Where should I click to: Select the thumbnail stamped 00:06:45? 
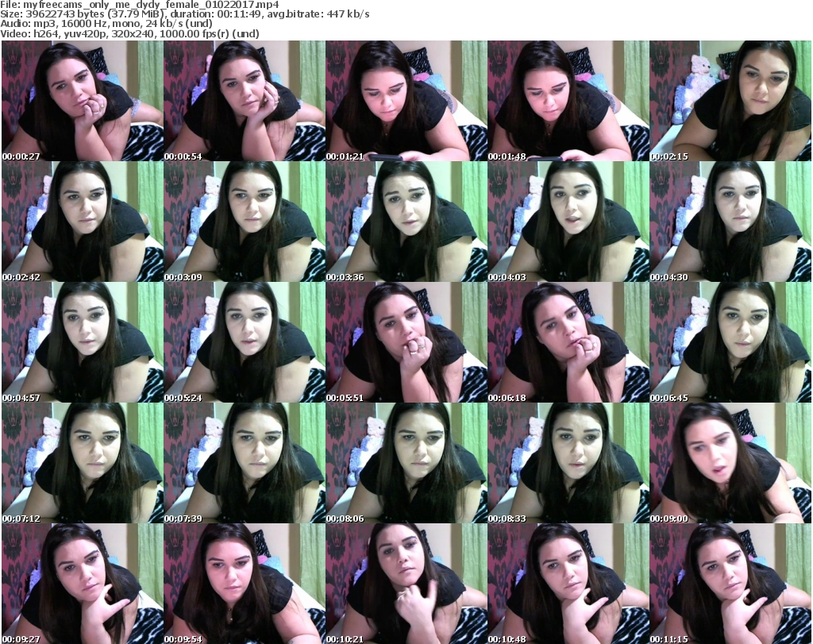tap(730, 342)
